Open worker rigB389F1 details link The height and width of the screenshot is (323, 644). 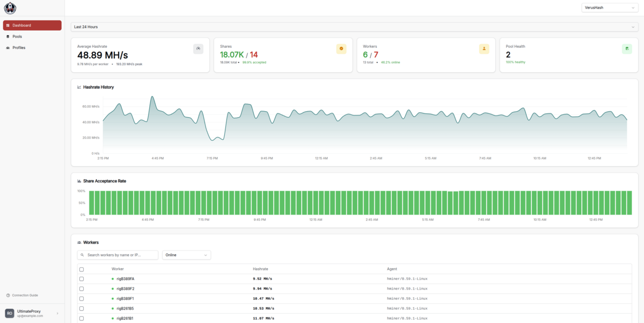[x=125, y=298]
